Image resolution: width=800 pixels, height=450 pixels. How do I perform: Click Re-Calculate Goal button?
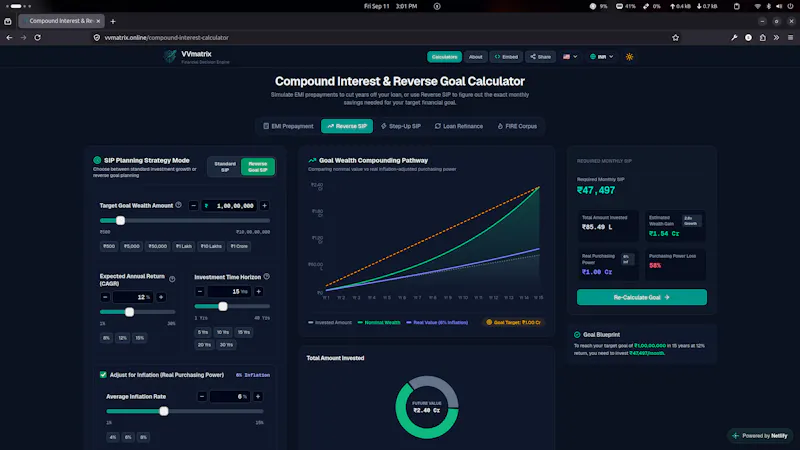641,297
